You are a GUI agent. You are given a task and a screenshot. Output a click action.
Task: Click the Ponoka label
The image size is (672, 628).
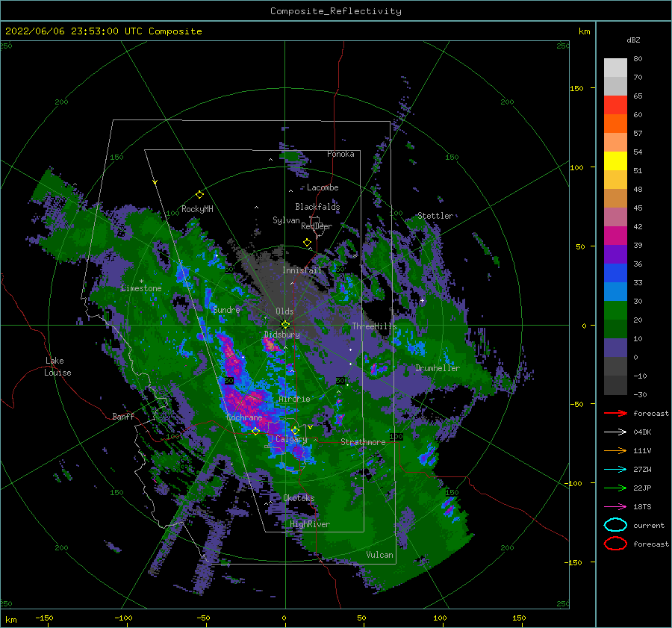[340, 154]
